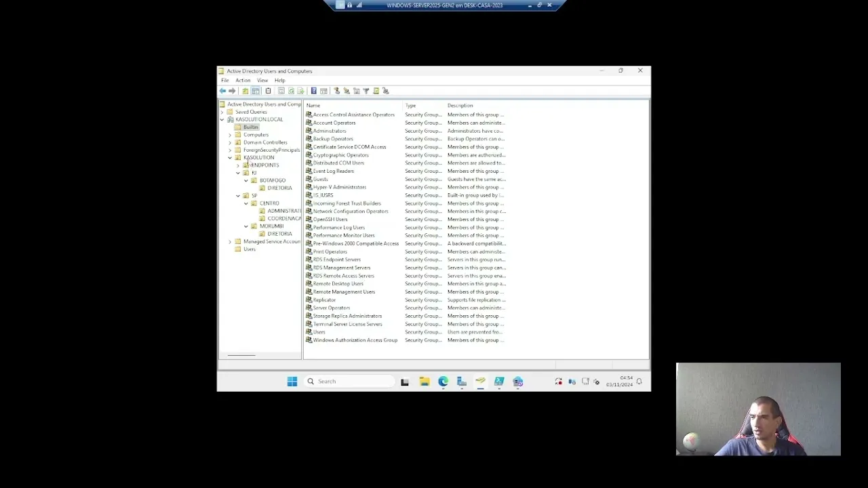
Task: Create a new user via toolbar icon
Action: point(337,91)
